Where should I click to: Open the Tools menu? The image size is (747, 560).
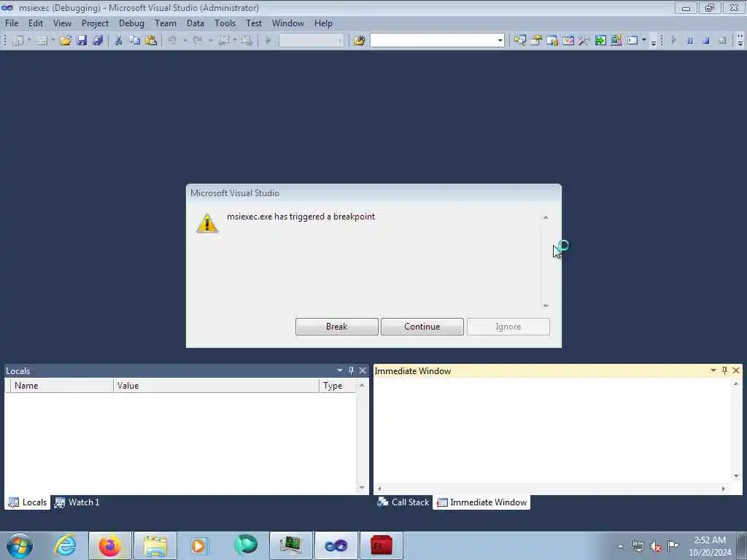(x=225, y=23)
